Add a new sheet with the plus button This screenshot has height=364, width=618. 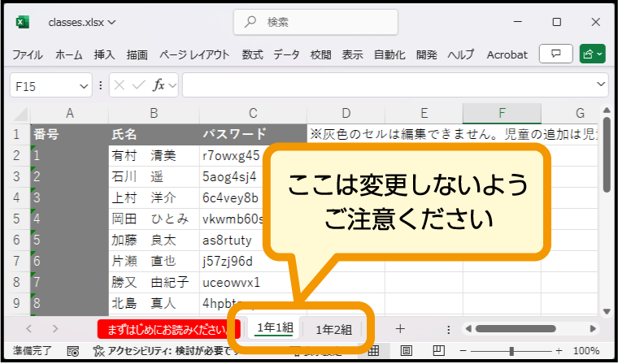tap(400, 328)
